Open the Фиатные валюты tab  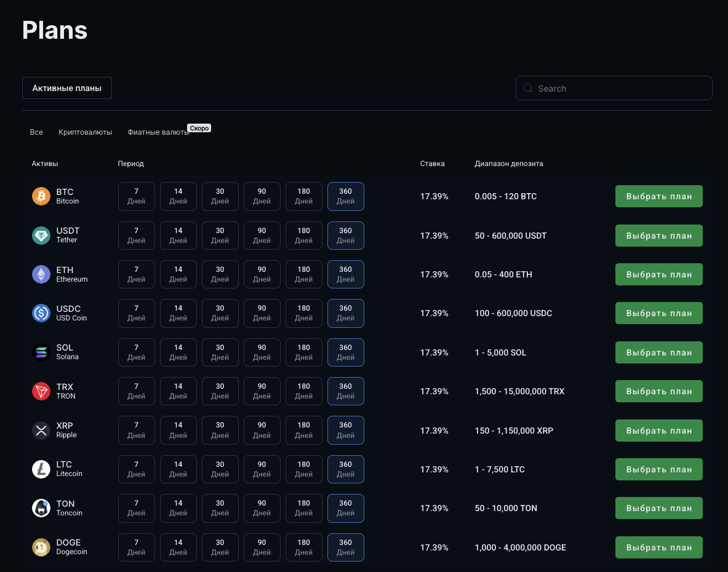(158, 132)
